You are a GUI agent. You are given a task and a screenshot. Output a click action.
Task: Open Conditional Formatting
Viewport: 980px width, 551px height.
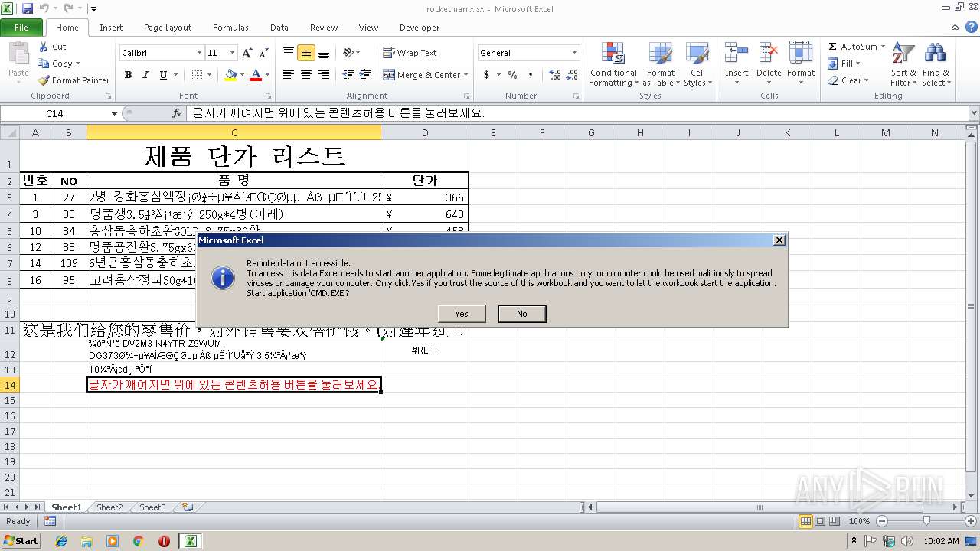pos(613,66)
